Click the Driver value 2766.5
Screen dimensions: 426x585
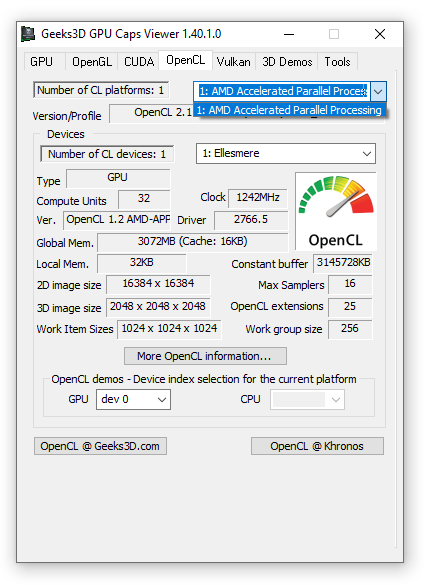point(251,220)
